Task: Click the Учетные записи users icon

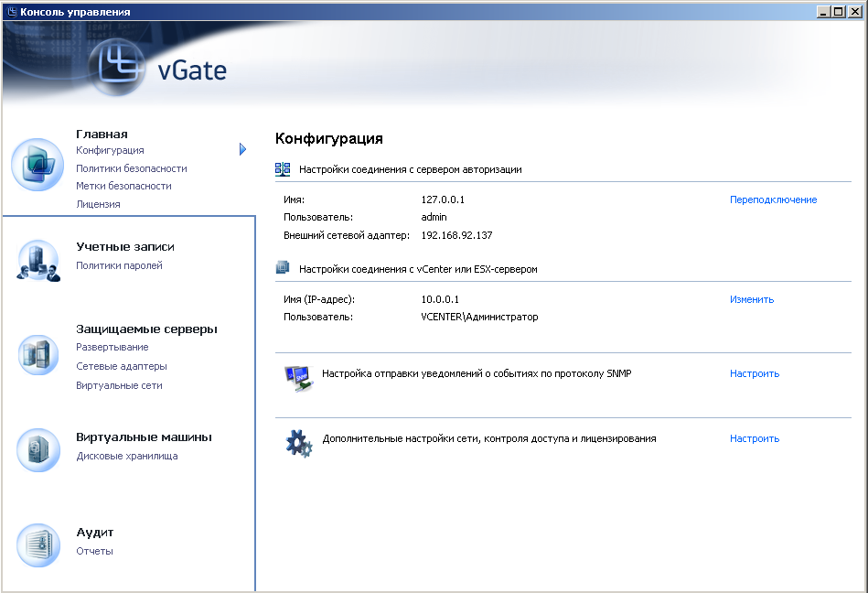Action: [x=38, y=260]
